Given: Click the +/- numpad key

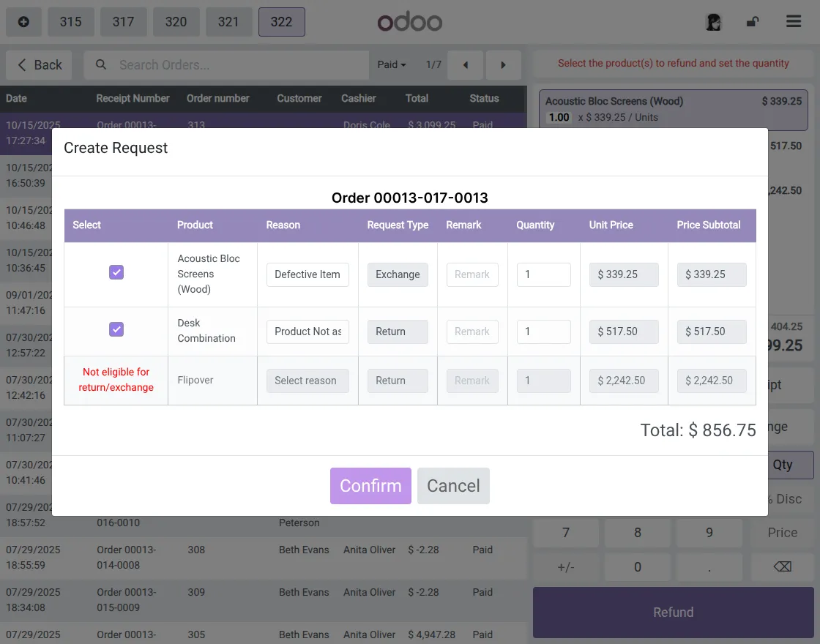Looking at the screenshot, I should coord(566,566).
